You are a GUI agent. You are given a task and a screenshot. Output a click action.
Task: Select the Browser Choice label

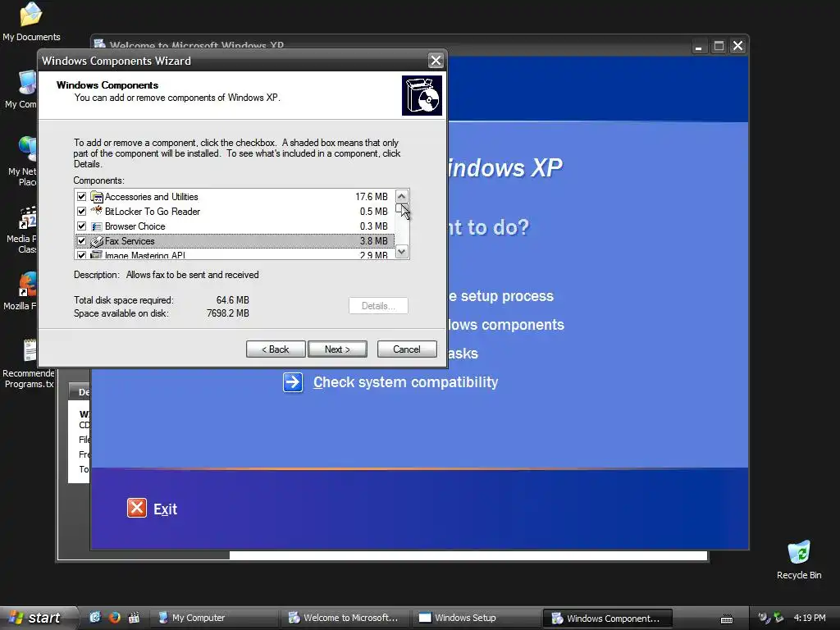[x=135, y=226]
